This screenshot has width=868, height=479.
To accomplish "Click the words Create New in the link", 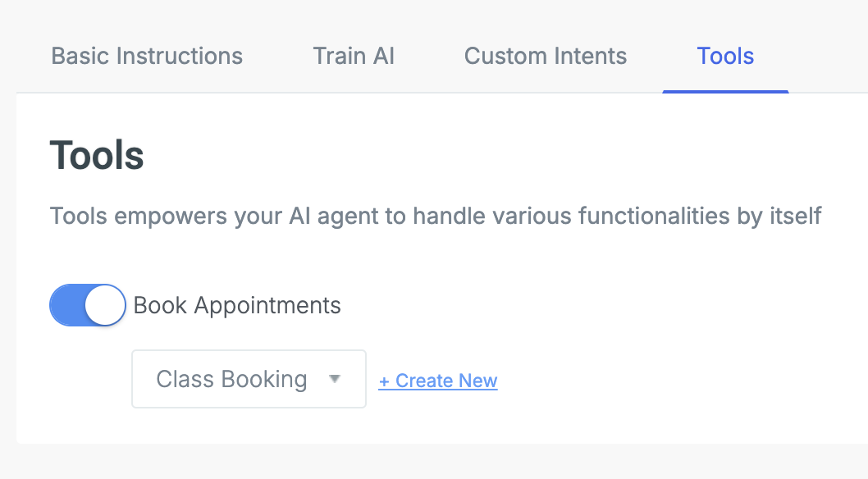I will 446,381.
